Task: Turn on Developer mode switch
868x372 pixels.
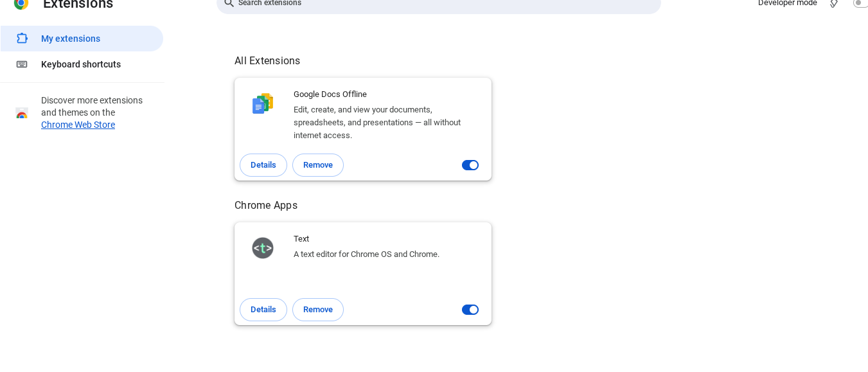Action: (x=861, y=3)
